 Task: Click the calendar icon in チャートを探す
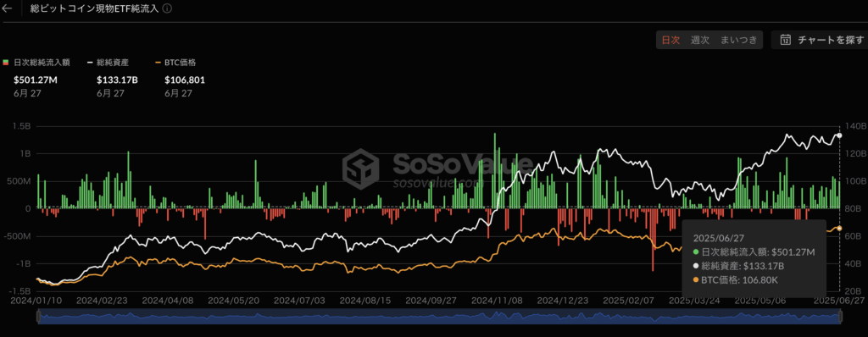tap(785, 40)
